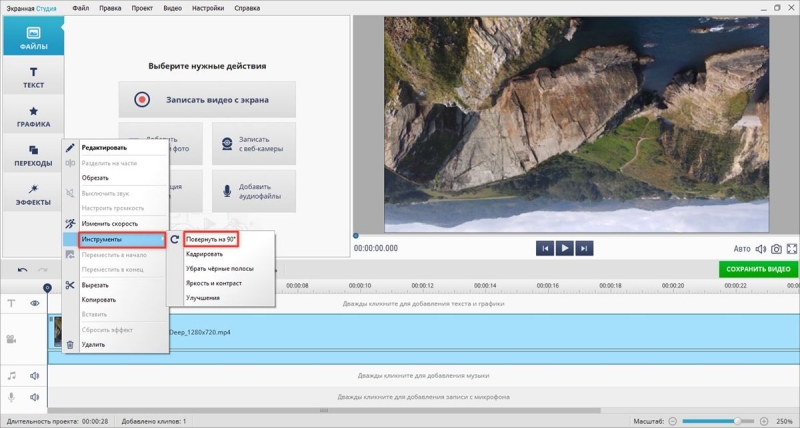
Task: Switch preview to fullscreen
Action: coord(792,249)
